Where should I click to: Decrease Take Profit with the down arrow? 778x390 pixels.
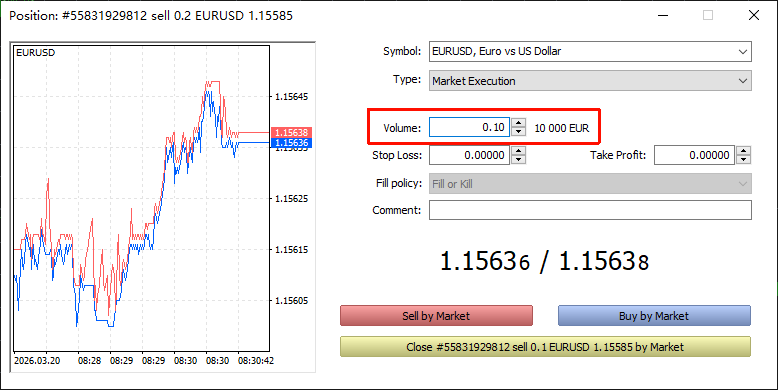pyautogui.click(x=743, y=160)
